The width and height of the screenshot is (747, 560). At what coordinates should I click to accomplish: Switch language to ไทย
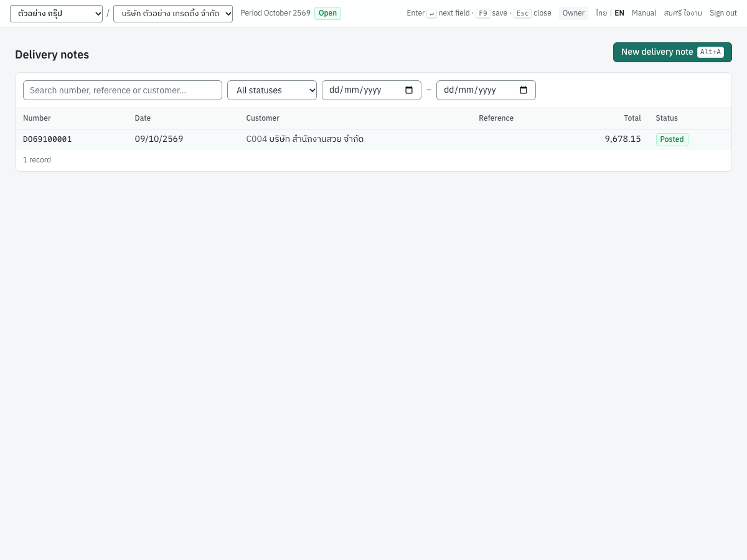(x=601, y=13)
